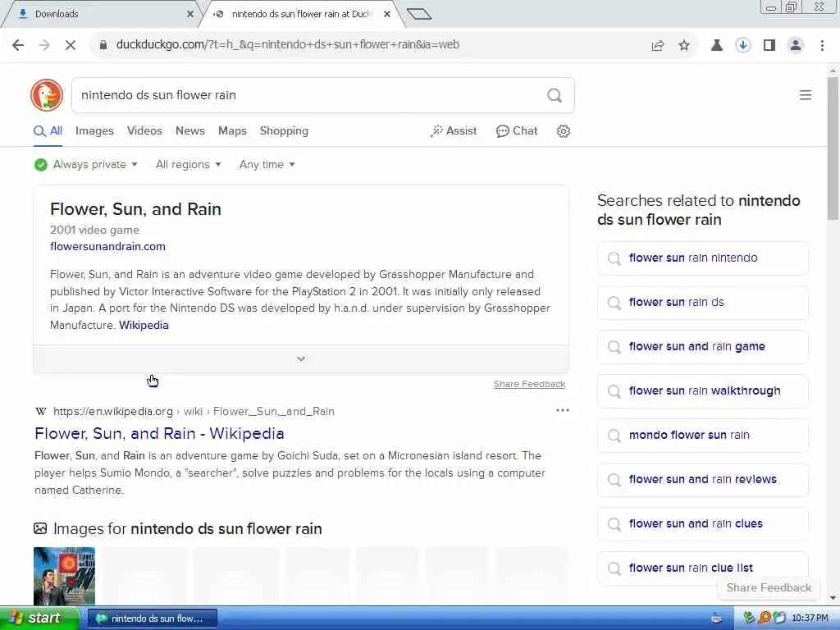The width and height of the screenshot is (840, 630).
Task: Select the All results tab
Action: tap(48, 131)
